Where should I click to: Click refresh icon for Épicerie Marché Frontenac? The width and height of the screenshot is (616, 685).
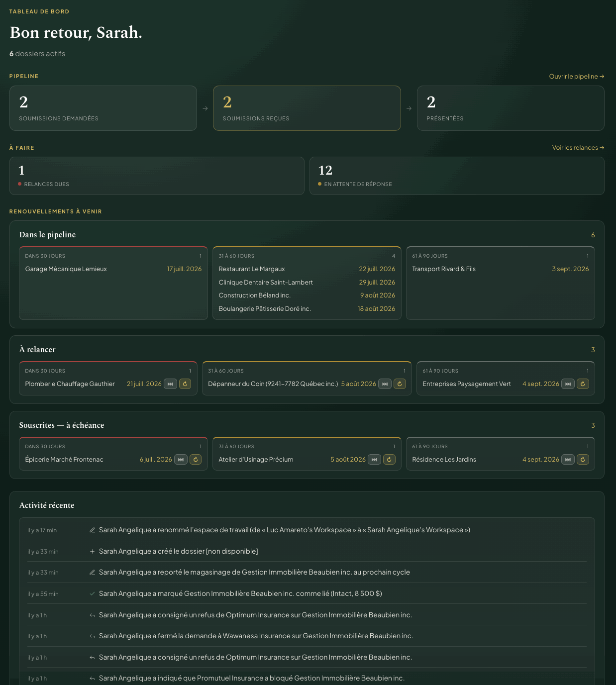click(196, 460)
